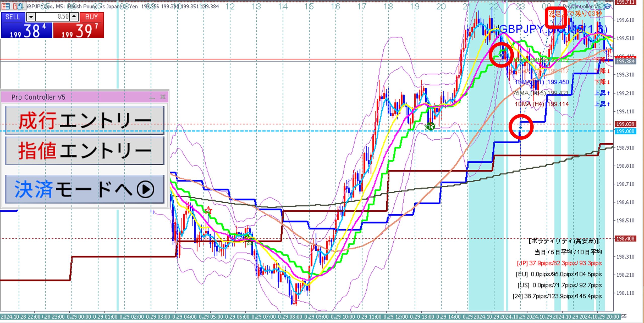Screen dimensions: 644x323
Task: Close the Pro Controller V5 panel
Action: (x=163, y=97)
